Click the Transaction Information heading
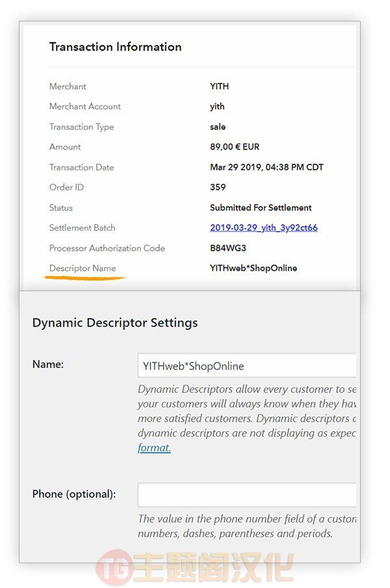 click(116, 47)
